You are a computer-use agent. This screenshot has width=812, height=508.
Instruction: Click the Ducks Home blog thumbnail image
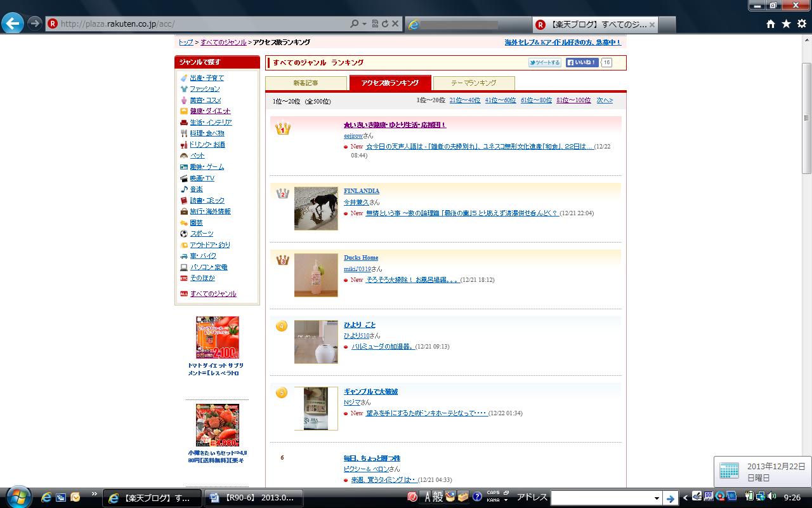point(316,275)
